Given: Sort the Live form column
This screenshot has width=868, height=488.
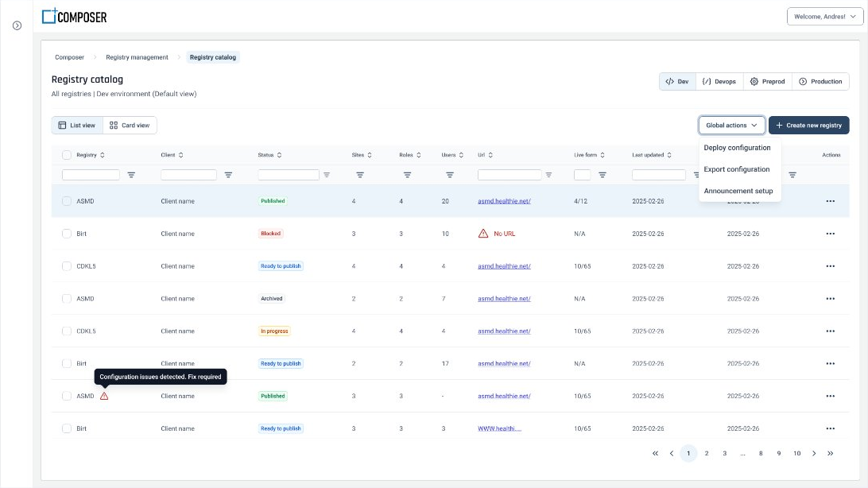Looking at the screenshot, I should (603, 155).
